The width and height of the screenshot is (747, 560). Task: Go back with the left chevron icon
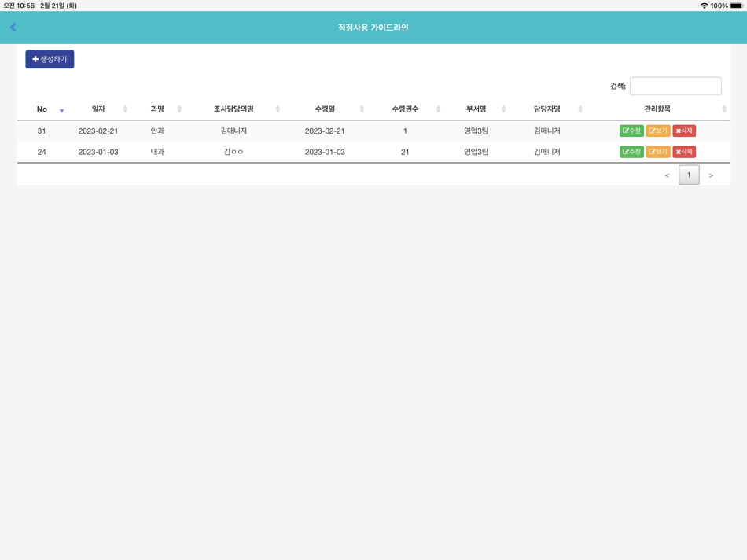coord(13,28)
